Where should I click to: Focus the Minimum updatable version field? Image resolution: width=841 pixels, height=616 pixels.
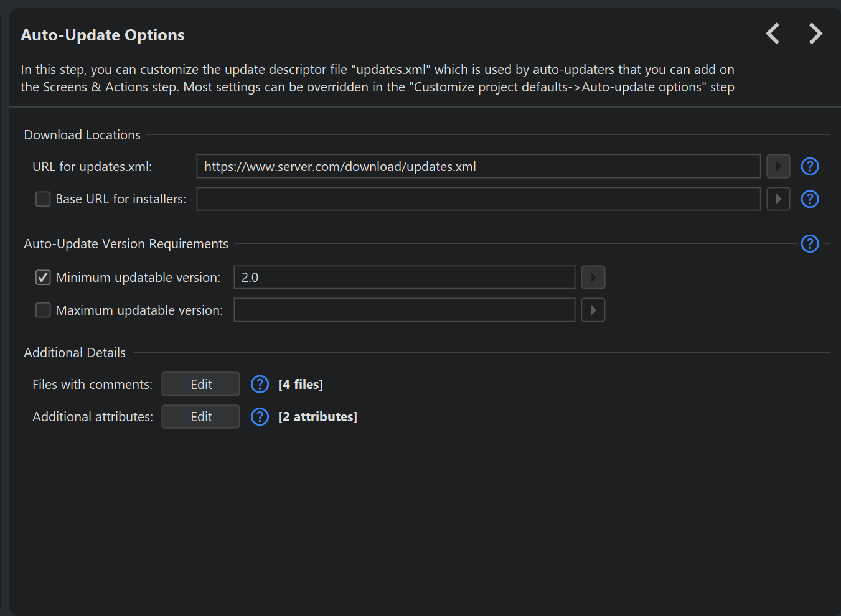404,278
